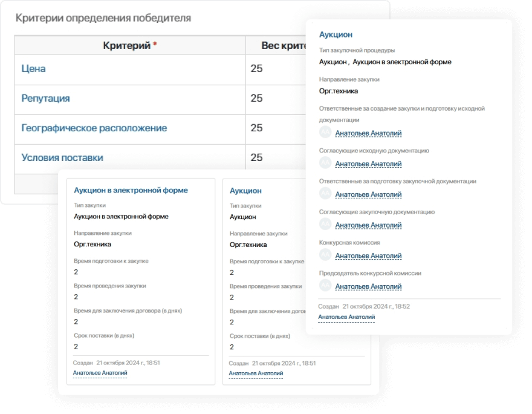Click the avatar under Конкурсная комиссия
The height and width of the screenshot is (414, 532).
pos(326,255)
